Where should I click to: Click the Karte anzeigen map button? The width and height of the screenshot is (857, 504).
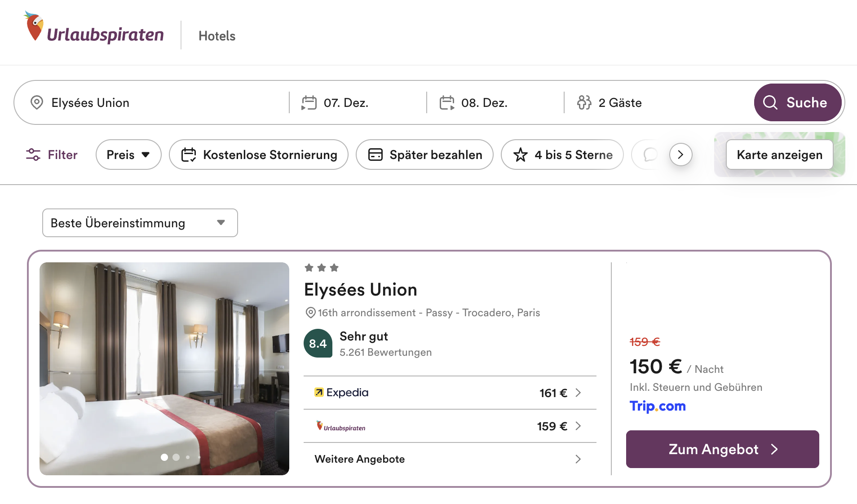(x=779, y=155)
